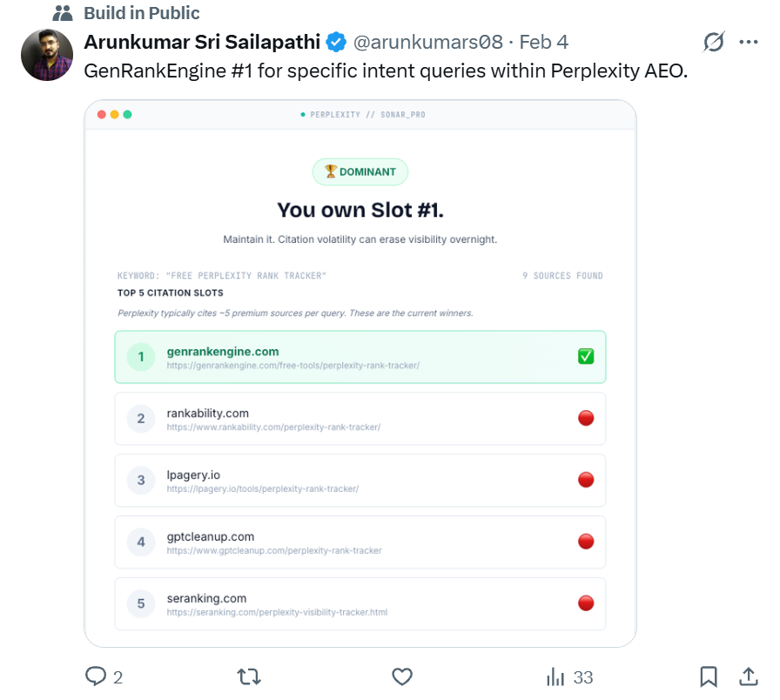
Task: Reply to the tweet
Action: (94, 676)
